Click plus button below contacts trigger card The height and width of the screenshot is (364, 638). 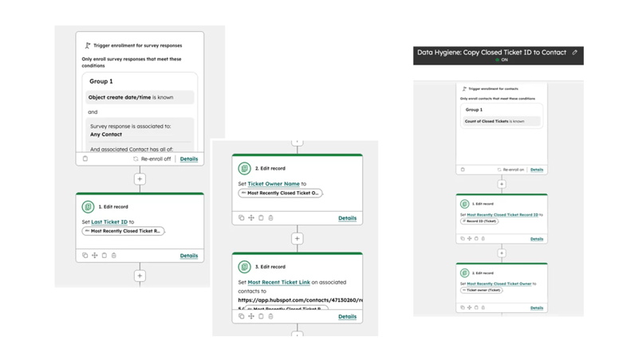[502, 184]
